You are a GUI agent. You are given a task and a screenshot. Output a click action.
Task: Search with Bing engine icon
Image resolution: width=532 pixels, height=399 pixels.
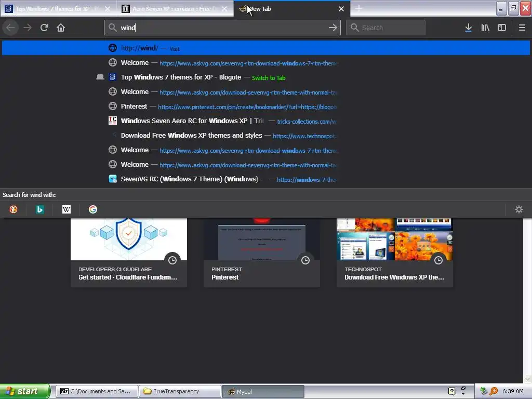coord(39,209)
